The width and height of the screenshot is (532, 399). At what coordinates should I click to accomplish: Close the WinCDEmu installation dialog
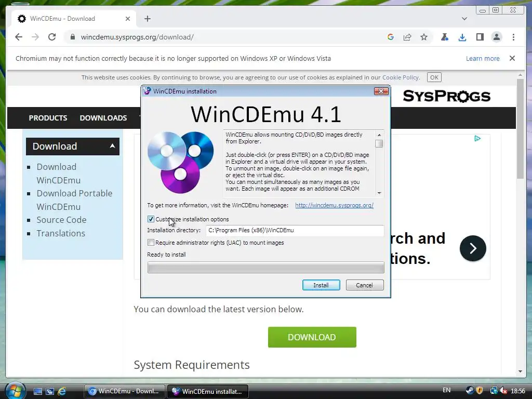pos(381,91)
